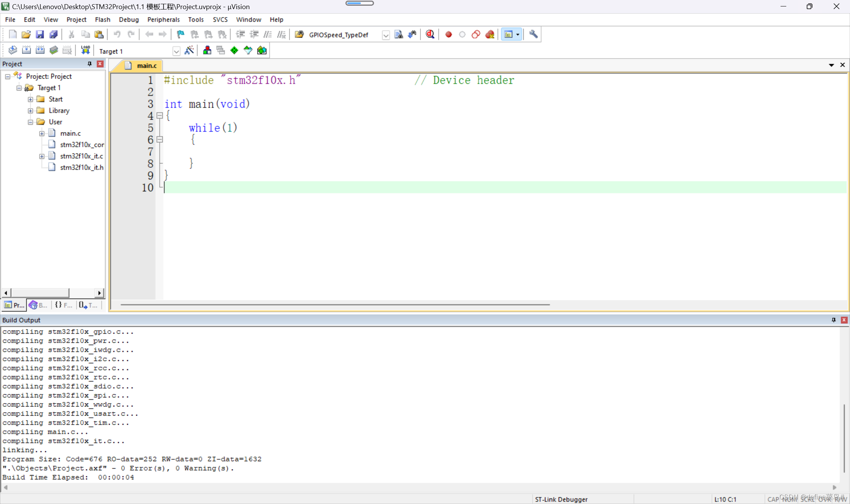Open the Project menu
This screenshot has height=504, width=850.
tap(76, 19)
